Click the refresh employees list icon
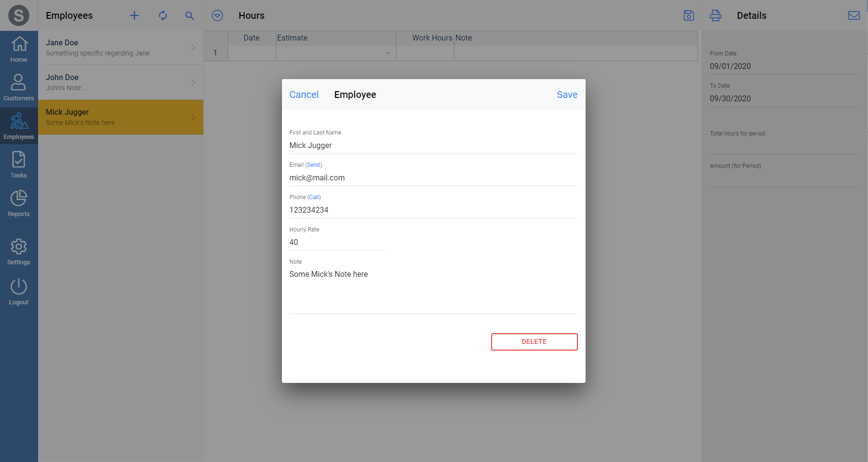 click(163, 15)
